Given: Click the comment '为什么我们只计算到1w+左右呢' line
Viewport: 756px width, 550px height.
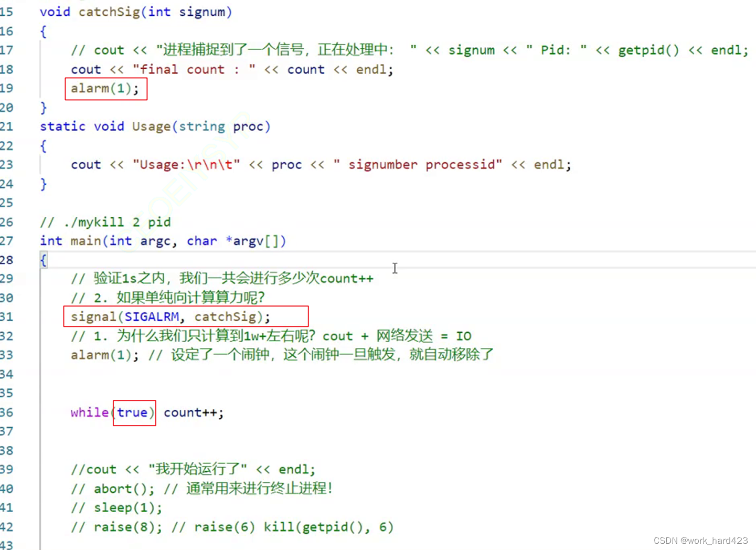Looking at the screenshot, I should 271,336.
